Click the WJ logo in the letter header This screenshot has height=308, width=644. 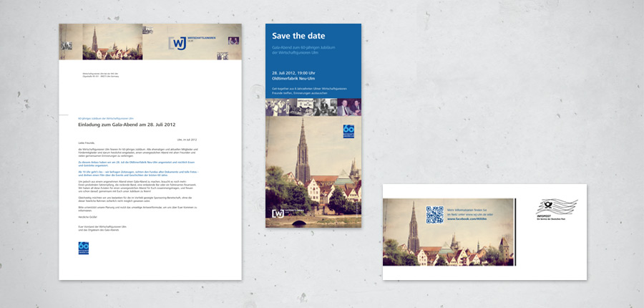click(177, 43)
